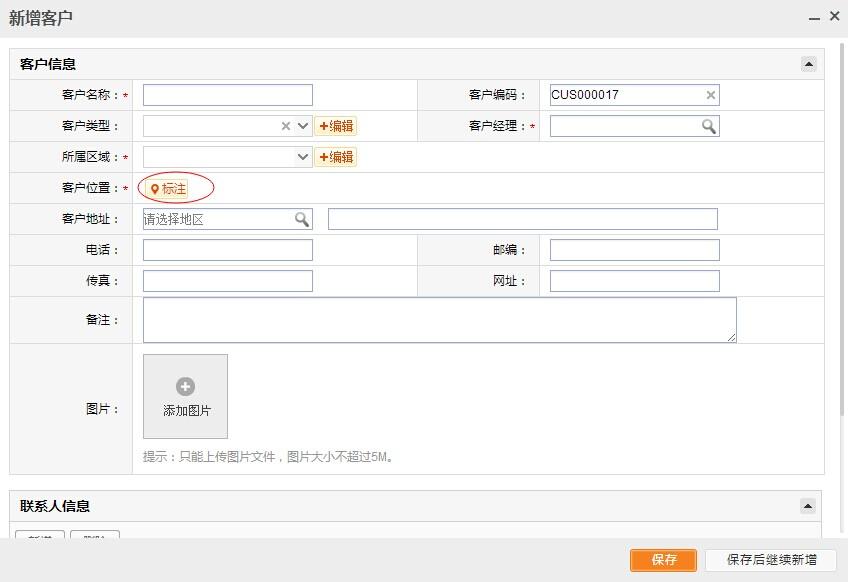The image size is (848, 582).
Task: Collapse the 客户信息 section
Action: tap(808, 64)
